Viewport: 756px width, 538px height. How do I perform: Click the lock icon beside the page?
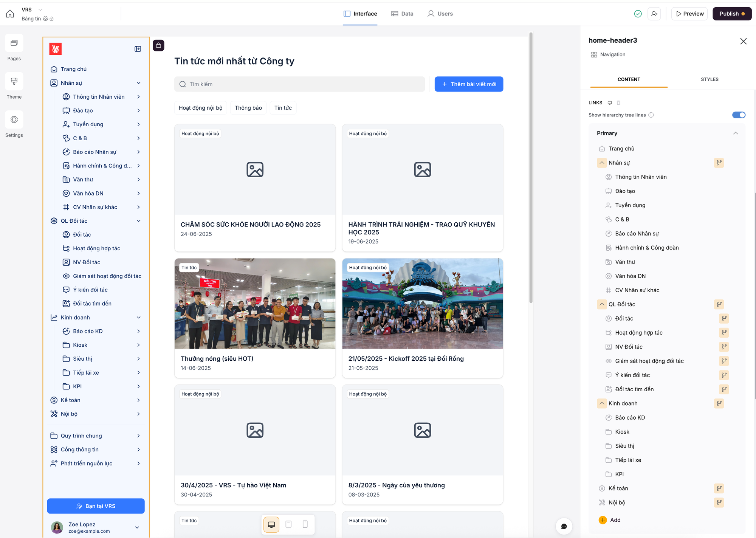click(158, 45)
